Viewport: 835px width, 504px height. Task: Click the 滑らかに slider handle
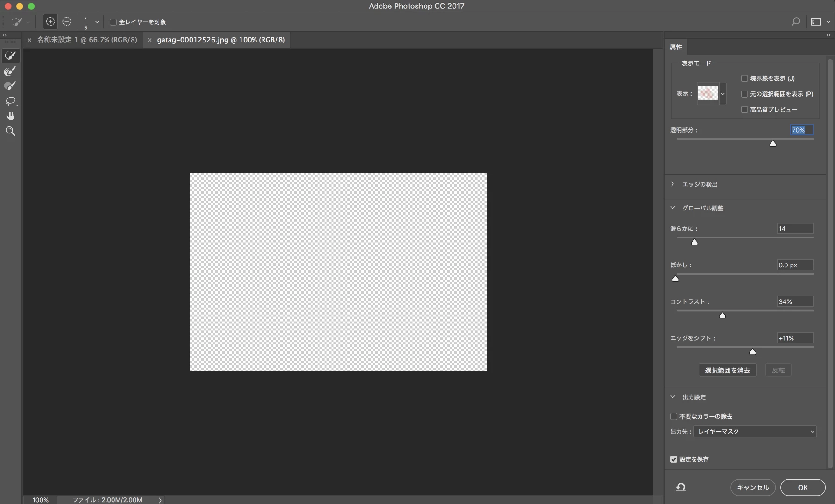694,242
